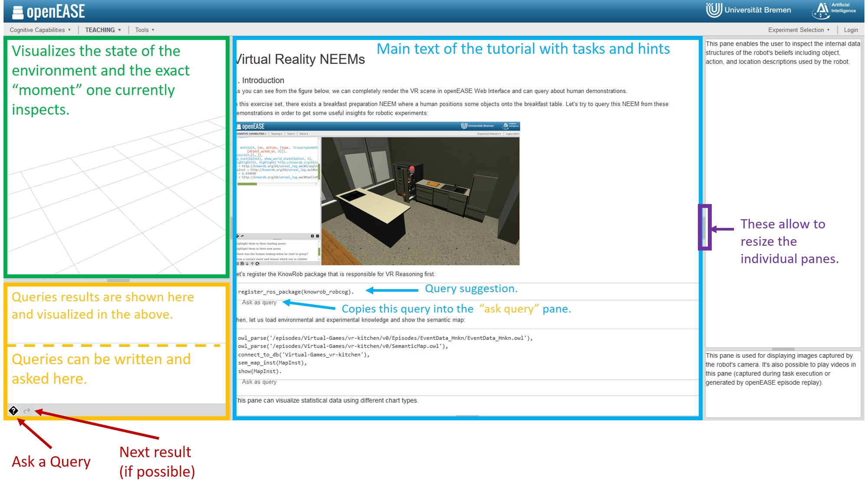The image size is (868, 491).
Task: Open the Experiment Selection menu
Action: [x=799, y=30]
